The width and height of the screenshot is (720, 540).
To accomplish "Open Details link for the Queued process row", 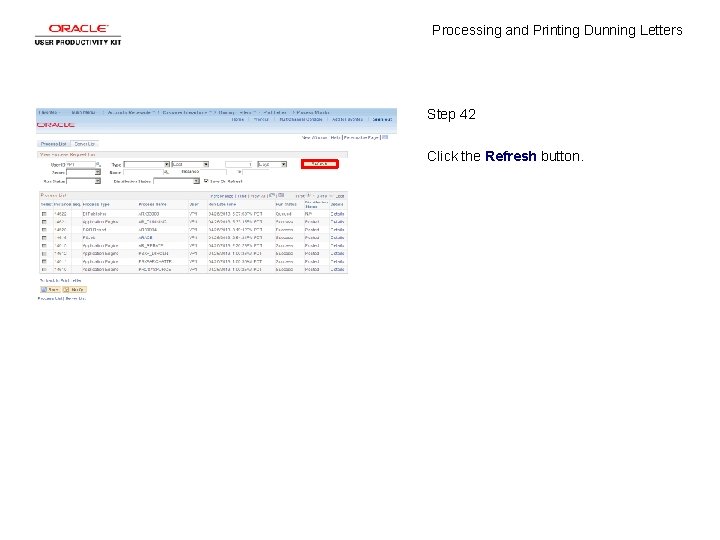I will [x=337, y=214].
